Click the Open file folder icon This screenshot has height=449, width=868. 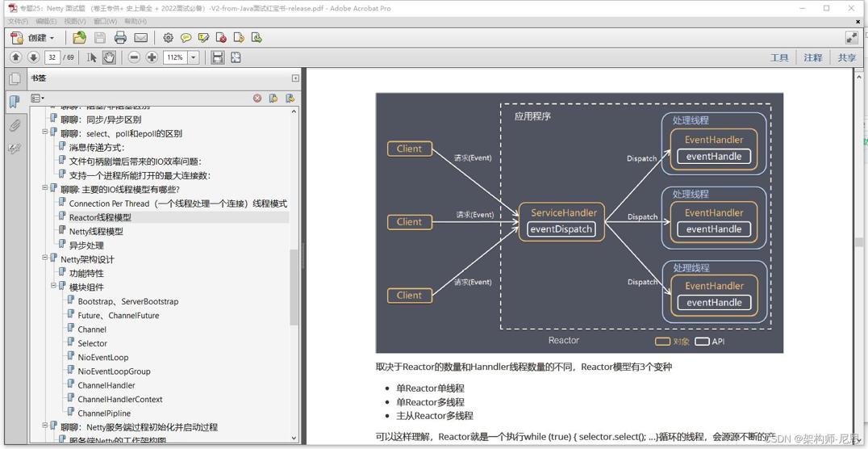[x=80, y=38]
